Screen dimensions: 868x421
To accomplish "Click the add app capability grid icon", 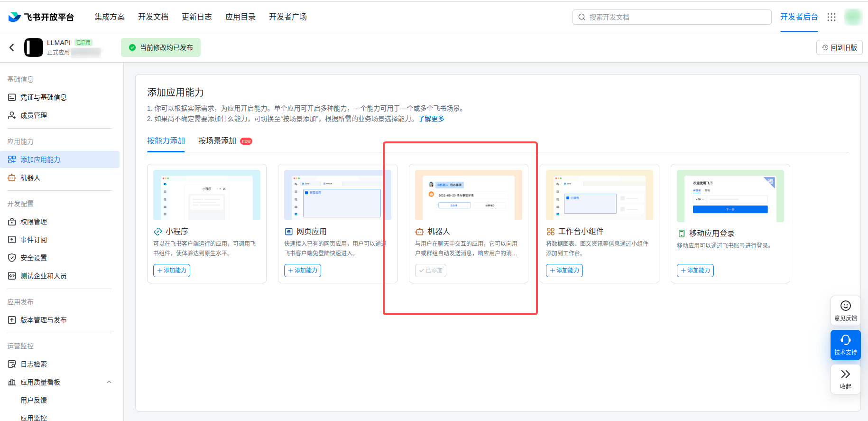I will click(12, 159).
